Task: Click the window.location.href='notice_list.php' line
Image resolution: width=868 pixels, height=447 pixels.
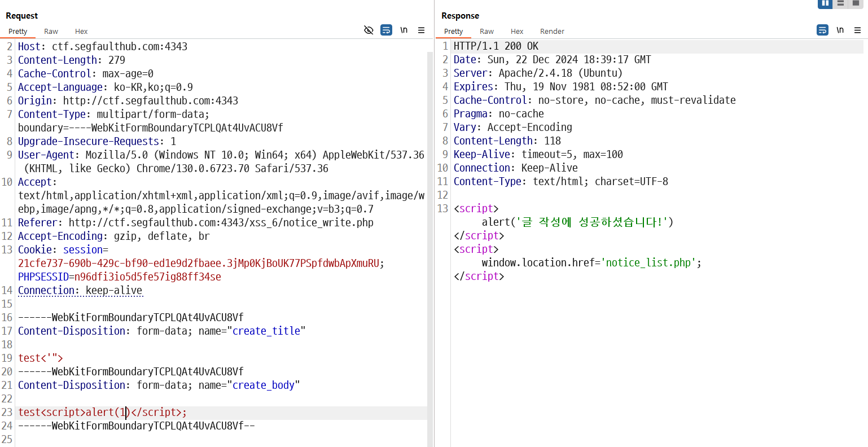Action: [592, 263]
